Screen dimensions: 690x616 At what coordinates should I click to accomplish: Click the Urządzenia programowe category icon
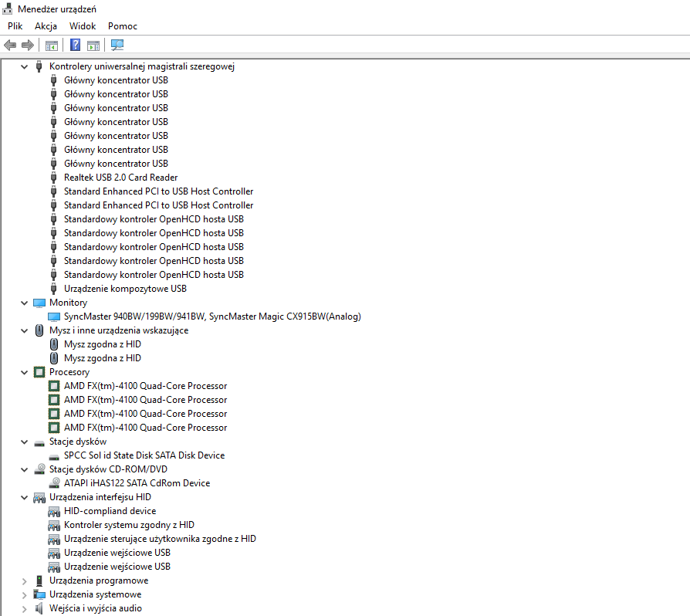[x=39, y=580]
